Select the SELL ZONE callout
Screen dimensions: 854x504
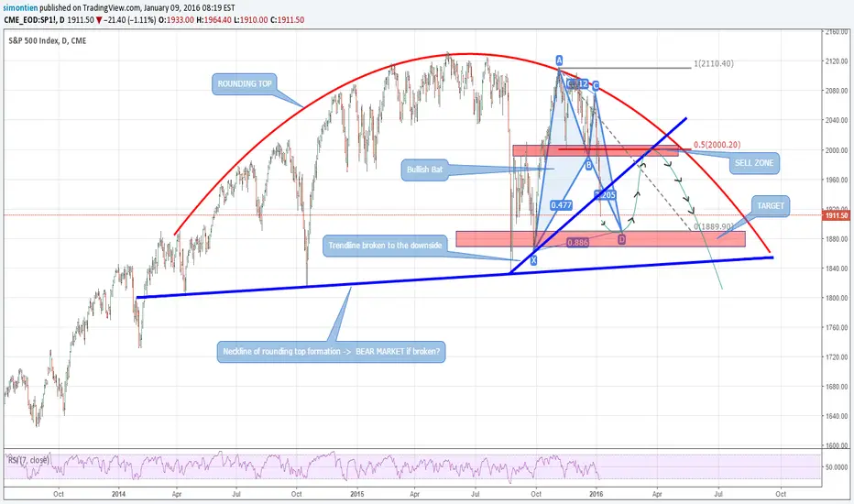(754, 163)
